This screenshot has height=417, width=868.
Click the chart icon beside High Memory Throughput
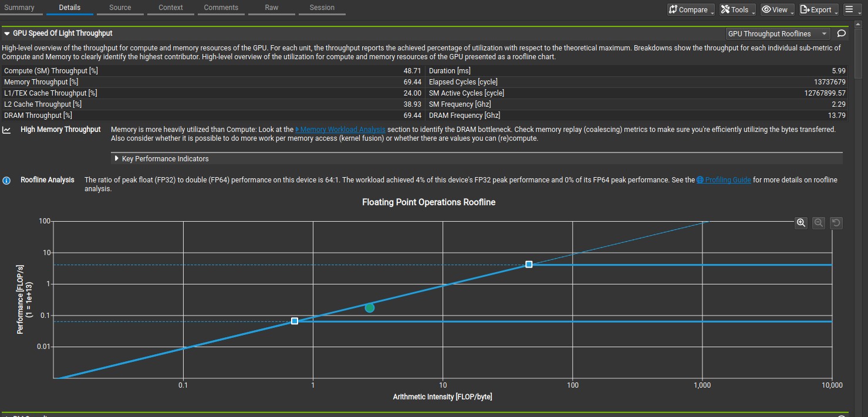(6, 130)
